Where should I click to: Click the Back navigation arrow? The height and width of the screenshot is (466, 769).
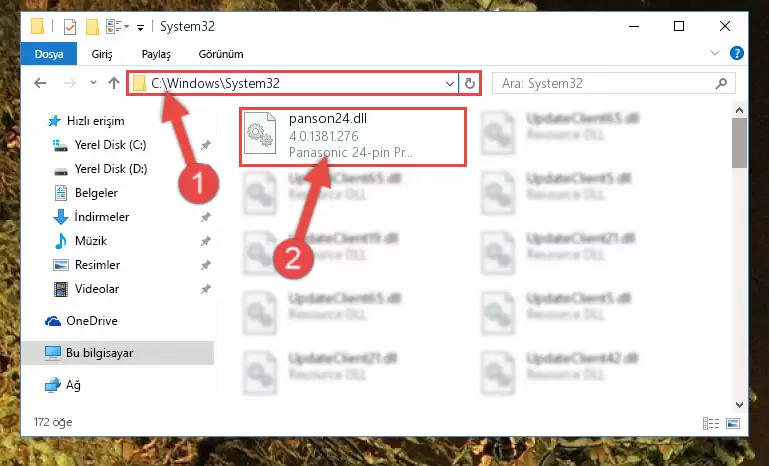pyautogui.click(x=40, y=83)
